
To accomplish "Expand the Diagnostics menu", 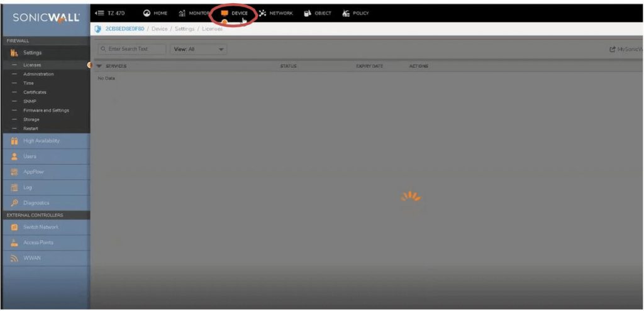I will (x=46, y=203).
